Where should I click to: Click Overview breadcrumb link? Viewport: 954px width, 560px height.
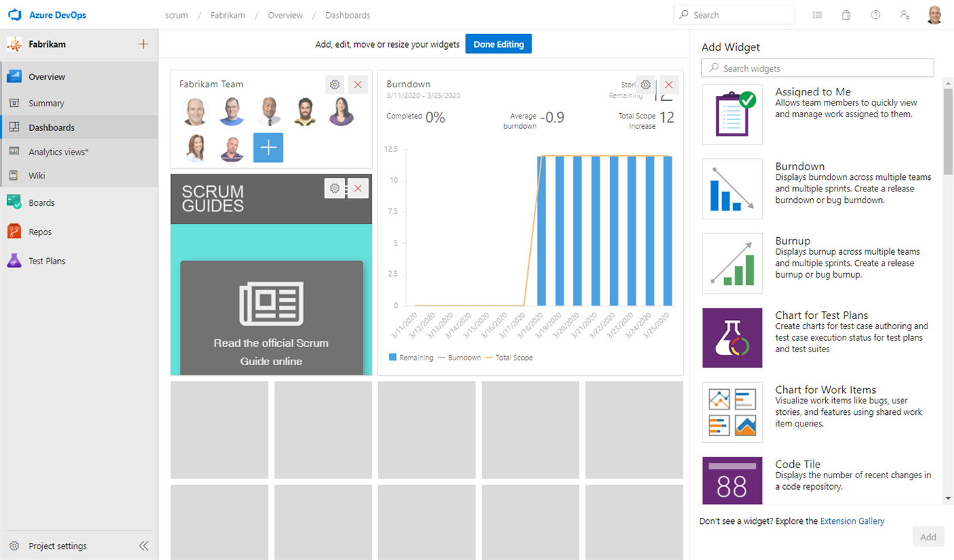tap(285, 15)
